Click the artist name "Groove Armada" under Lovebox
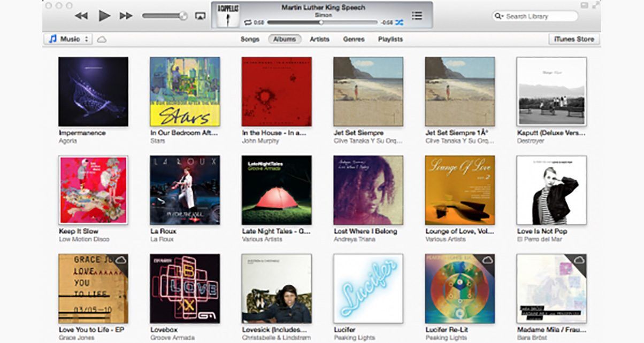 pos(172,338)
